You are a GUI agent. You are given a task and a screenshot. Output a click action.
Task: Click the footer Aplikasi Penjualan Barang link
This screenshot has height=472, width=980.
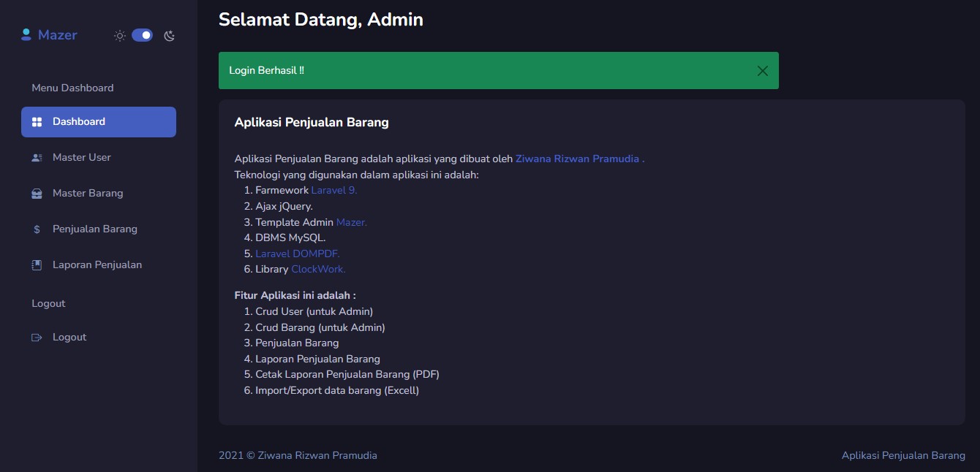[903, 456]
